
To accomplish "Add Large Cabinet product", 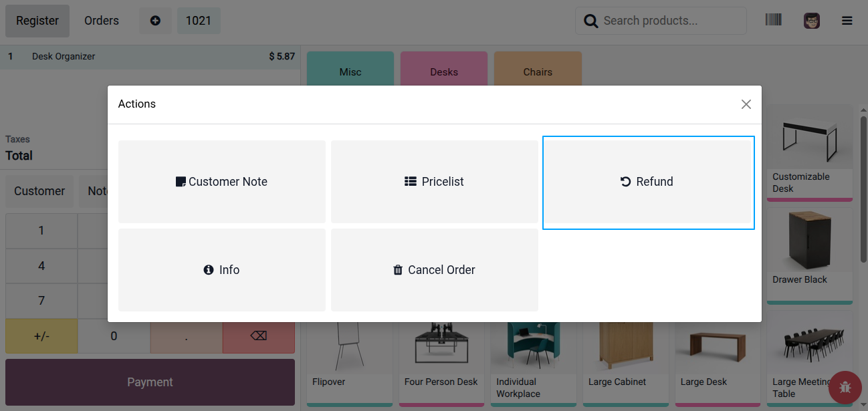I will 626,364.
